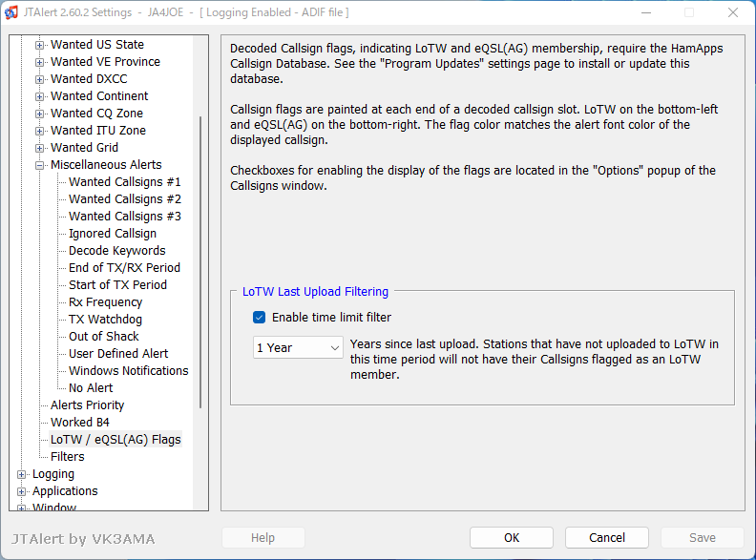
Task: Select Wanted CQ Zone tree label
Action: 97,114
